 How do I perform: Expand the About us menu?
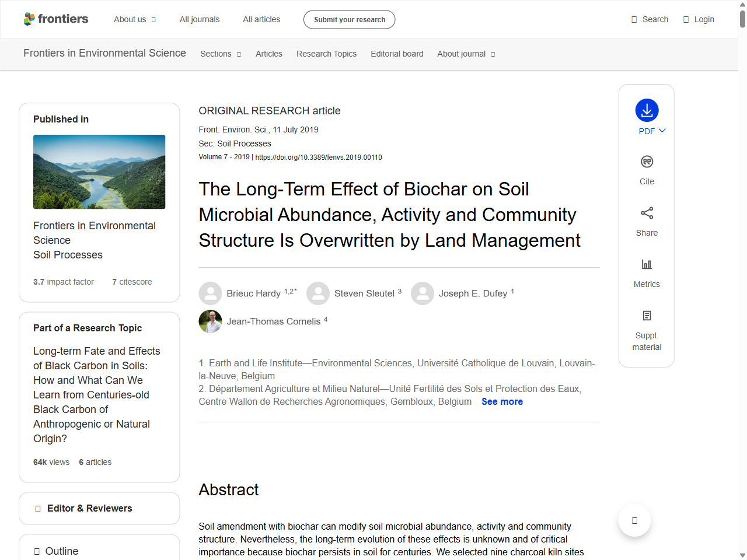[135, 19]
